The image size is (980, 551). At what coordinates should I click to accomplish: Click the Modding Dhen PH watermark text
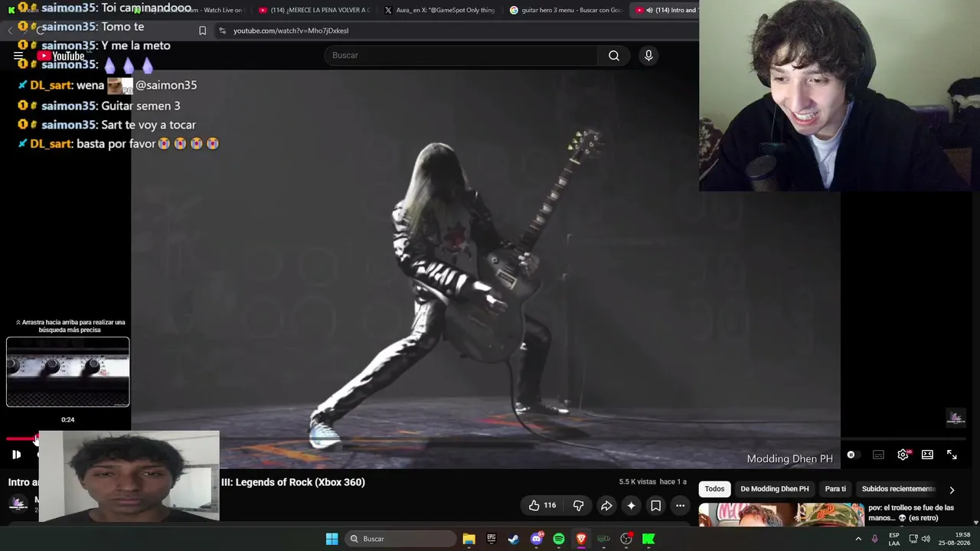click(x=789, y=459)
